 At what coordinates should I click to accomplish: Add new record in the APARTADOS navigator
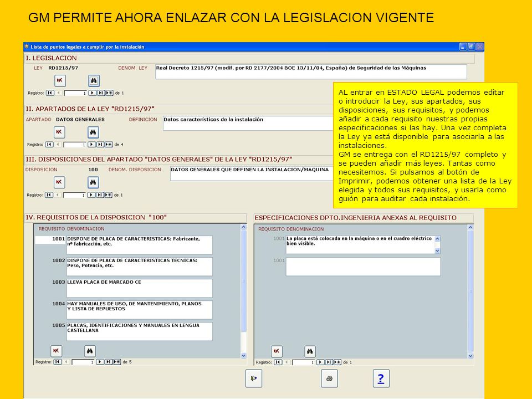tap(109, 144)
